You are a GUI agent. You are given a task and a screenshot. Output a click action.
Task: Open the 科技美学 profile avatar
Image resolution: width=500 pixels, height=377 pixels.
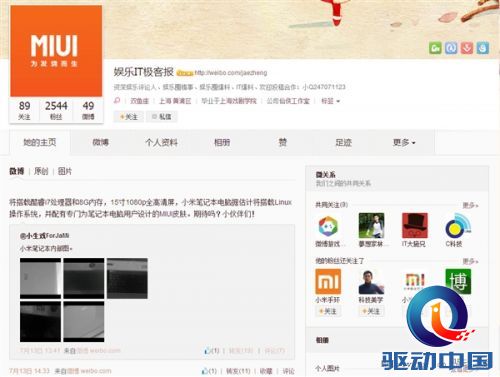point(371,282)
